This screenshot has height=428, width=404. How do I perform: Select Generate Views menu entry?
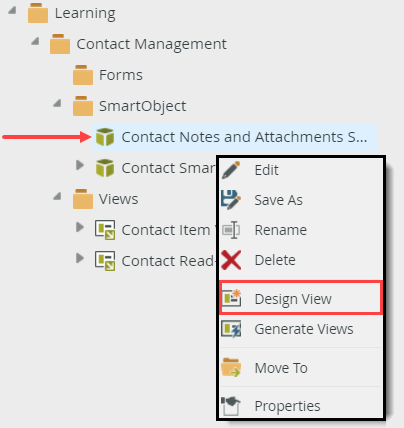click(301, 329)
